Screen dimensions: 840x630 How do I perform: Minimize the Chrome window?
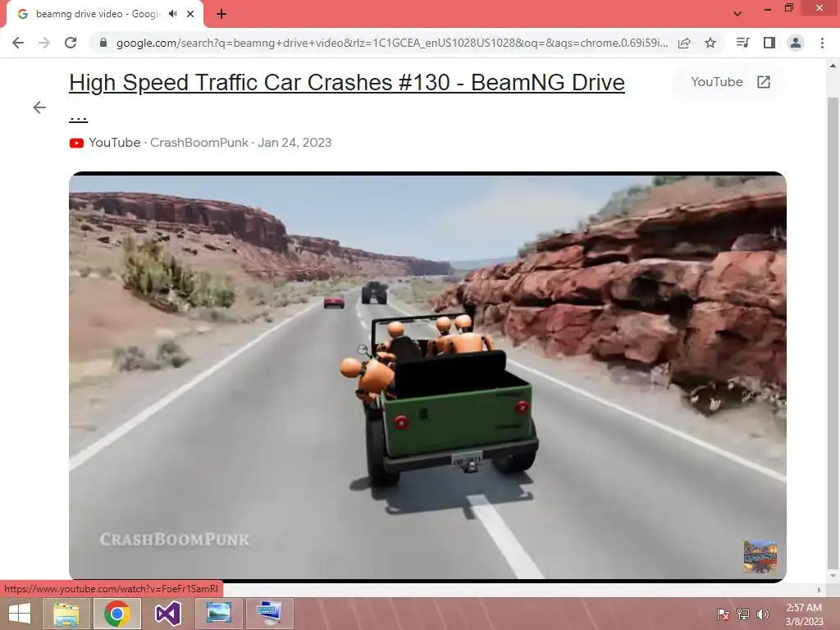767,8
